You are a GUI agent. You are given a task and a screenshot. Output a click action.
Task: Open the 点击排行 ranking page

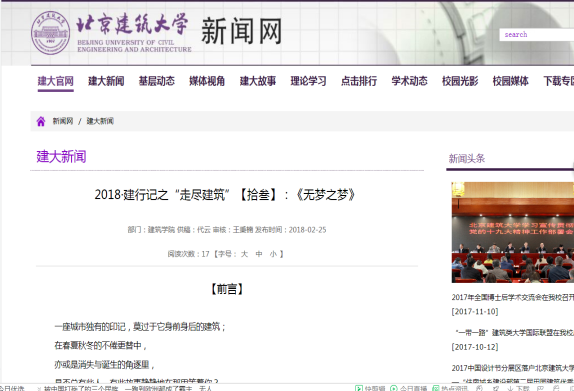click(359, 81)
